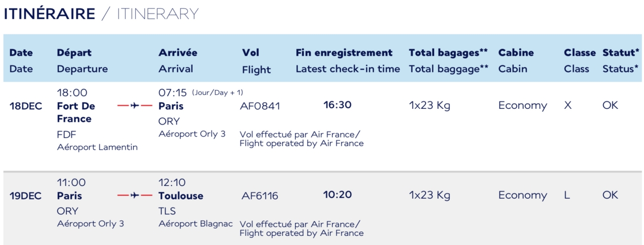The image size is (644, 245).
Task: Click the 18DEC date cell
Action: point(26,106)
